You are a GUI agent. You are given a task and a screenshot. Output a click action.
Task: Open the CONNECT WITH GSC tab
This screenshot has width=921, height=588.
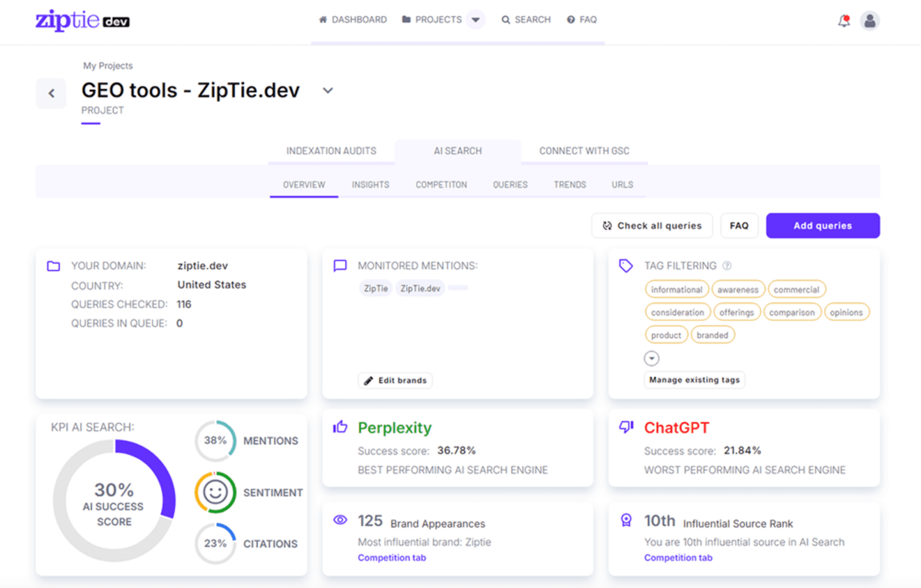tap(584, 151)
